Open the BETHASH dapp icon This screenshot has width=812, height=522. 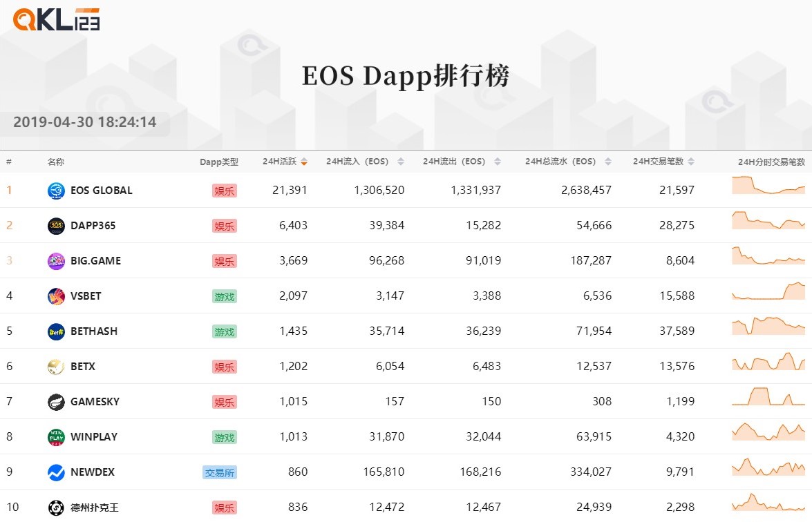pos(56,331)
